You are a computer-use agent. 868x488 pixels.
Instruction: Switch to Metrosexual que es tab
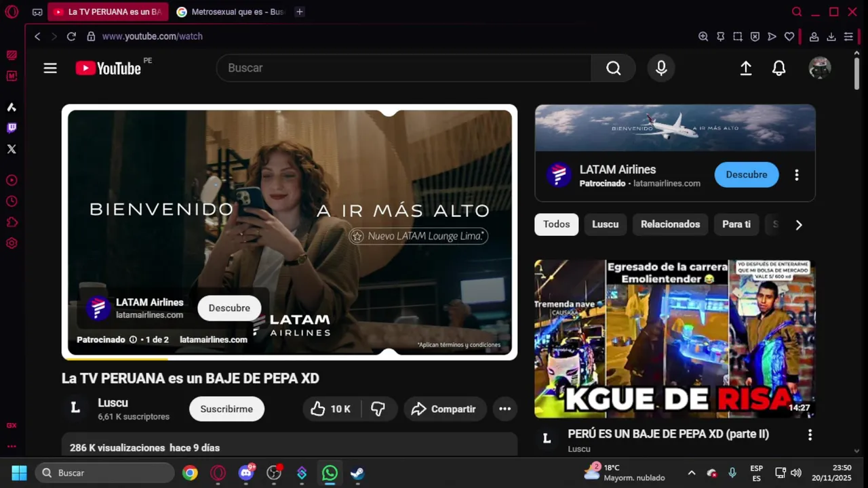pos(231,12)
